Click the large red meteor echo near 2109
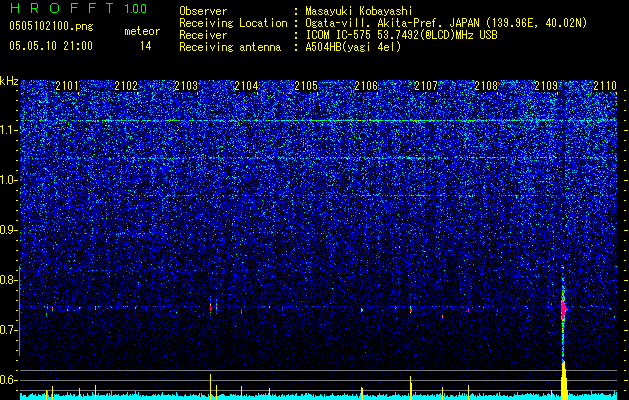The height and width of the screenshot is (400, 629). pos(563,309)
